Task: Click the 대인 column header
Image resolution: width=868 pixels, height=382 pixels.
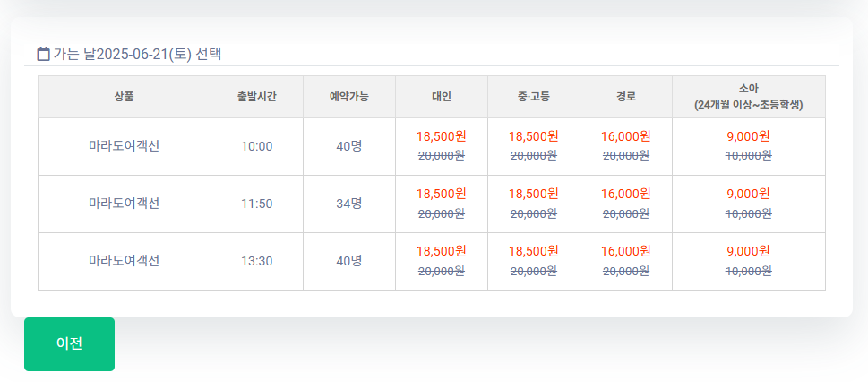Action: tap(442, 97)
